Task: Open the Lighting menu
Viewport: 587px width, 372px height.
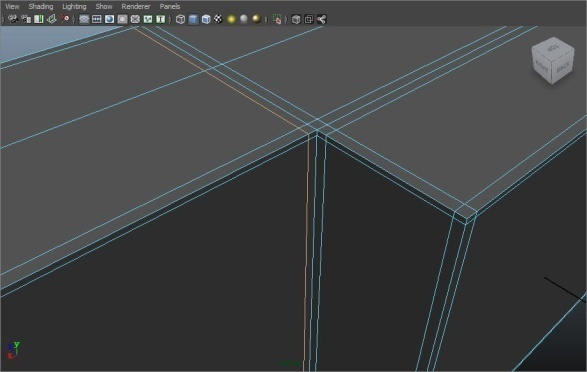Action: pos(74,6)
